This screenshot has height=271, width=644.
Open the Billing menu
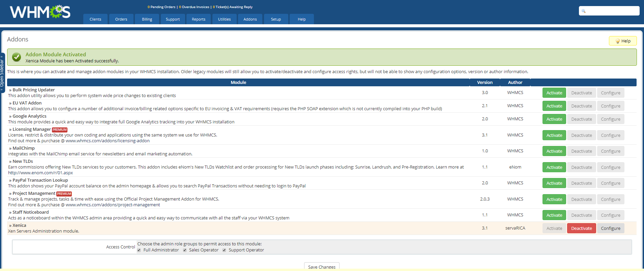pyautogui.click(x=147, y=19)
